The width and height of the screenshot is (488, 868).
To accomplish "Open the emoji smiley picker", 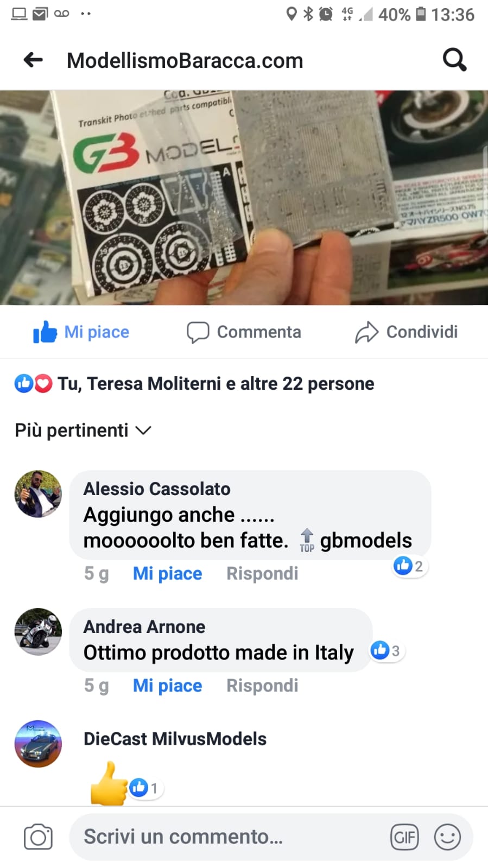I will tap(447, 837).
